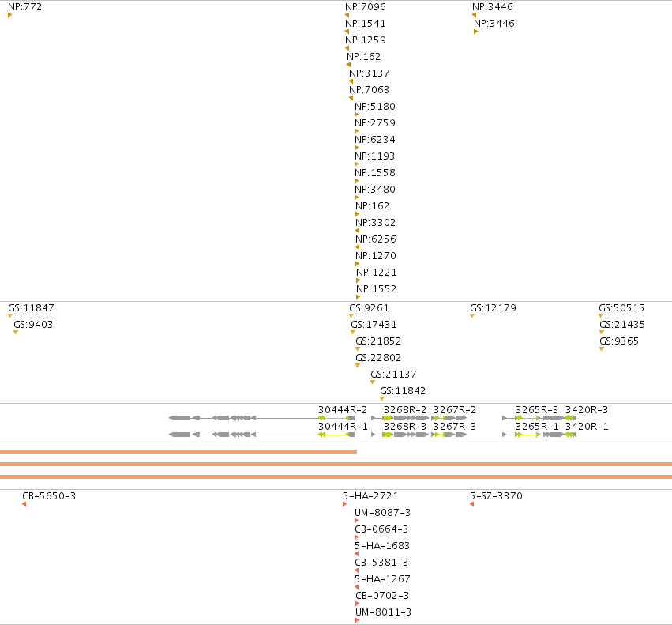The height and width of the screenshot is (625, 672).
Task: Select the GS:9261 insertion marker
Action: coord(351,316)
